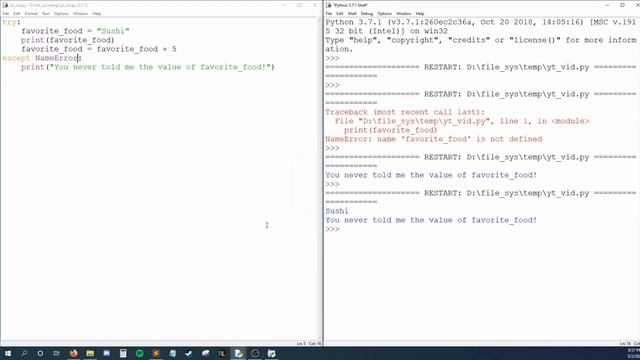This screenshot has width=640, height=360.
Task: Click the print(favorite_food) line in the editor
Action: coord(68,40)
